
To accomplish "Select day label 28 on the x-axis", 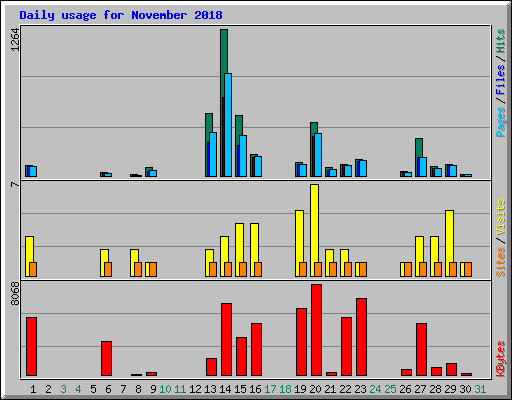I will point(435,389).
